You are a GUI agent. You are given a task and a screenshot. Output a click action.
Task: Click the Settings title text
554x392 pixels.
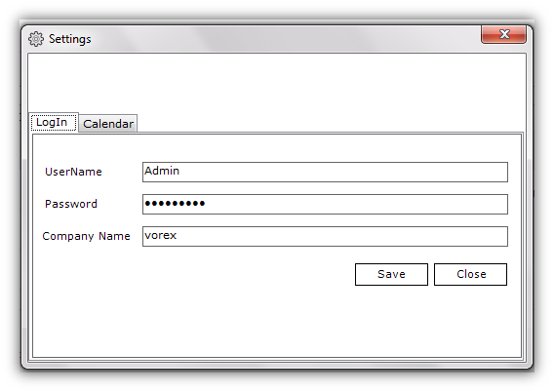(x=70, y=39)
